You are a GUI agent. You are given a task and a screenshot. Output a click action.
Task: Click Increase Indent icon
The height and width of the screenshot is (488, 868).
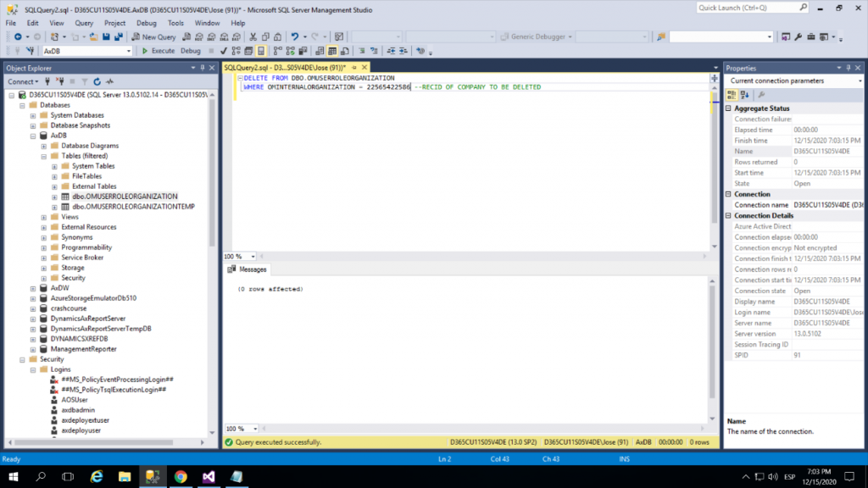point(403,51)
